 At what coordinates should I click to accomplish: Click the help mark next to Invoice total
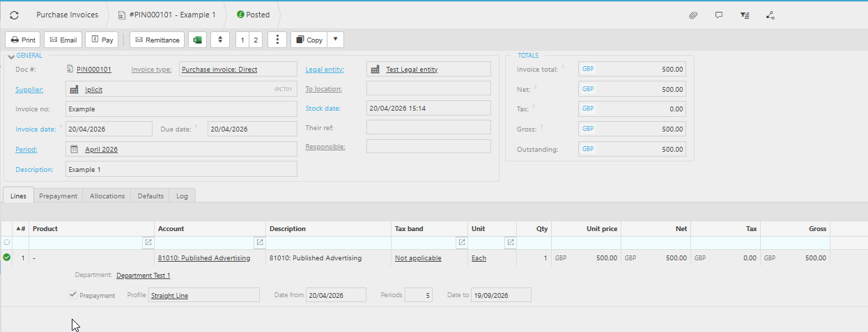coord(563,68)
